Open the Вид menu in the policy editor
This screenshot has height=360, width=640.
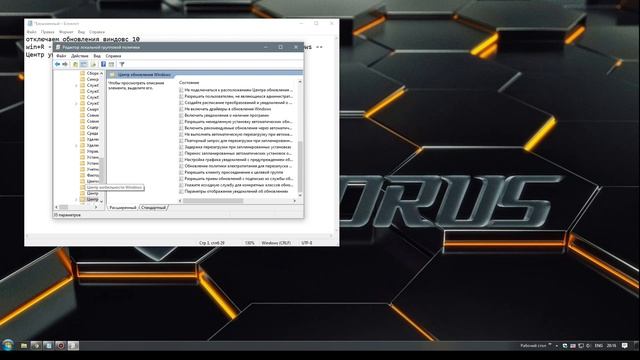click(97, 56)
